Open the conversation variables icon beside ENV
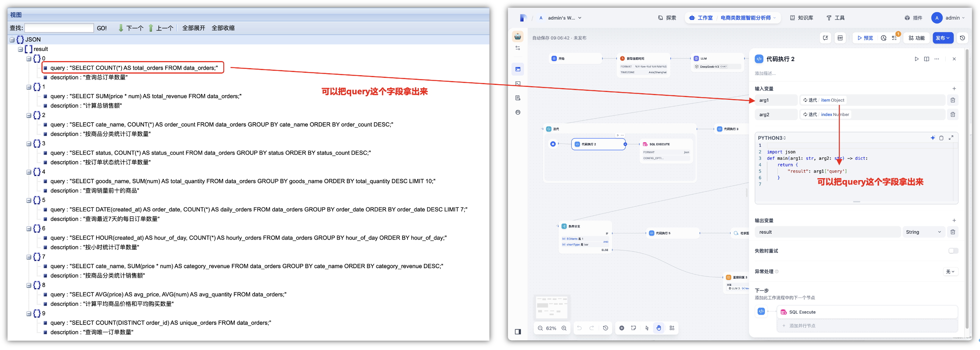Screen dimensions: 980x350 (826, 38)
